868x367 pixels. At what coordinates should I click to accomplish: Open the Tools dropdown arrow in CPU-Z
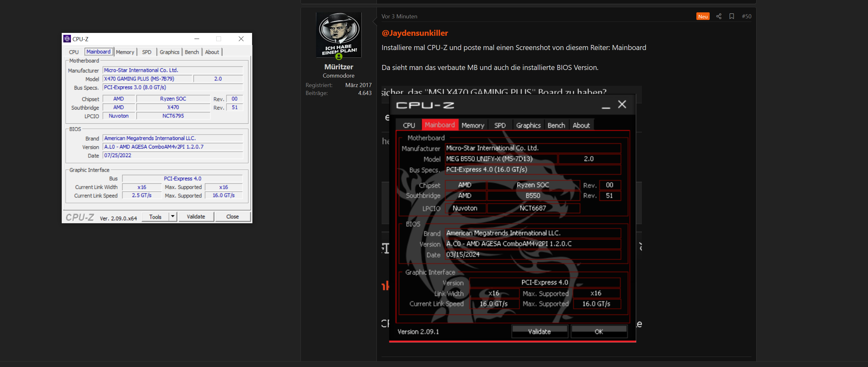pyautogui.click(x=173, y=216)
